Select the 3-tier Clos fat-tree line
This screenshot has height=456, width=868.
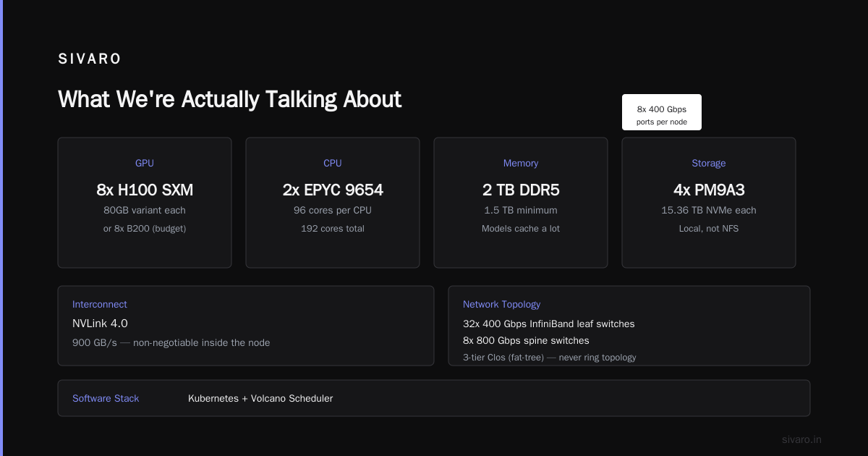pyautogui.click(x=550, y=358)
